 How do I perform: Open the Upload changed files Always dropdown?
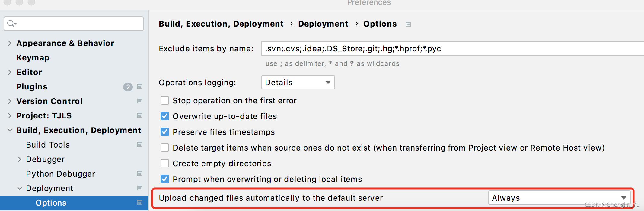(x=559, y=198)
